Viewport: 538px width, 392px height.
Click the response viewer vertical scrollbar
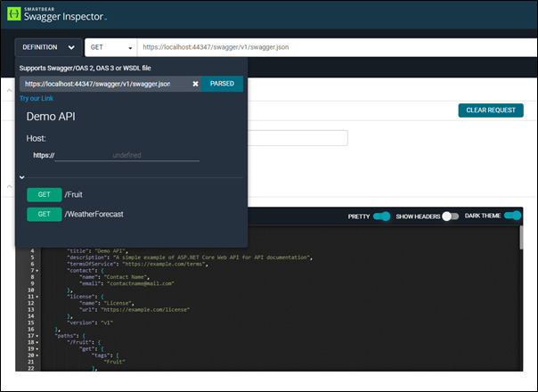521,238
